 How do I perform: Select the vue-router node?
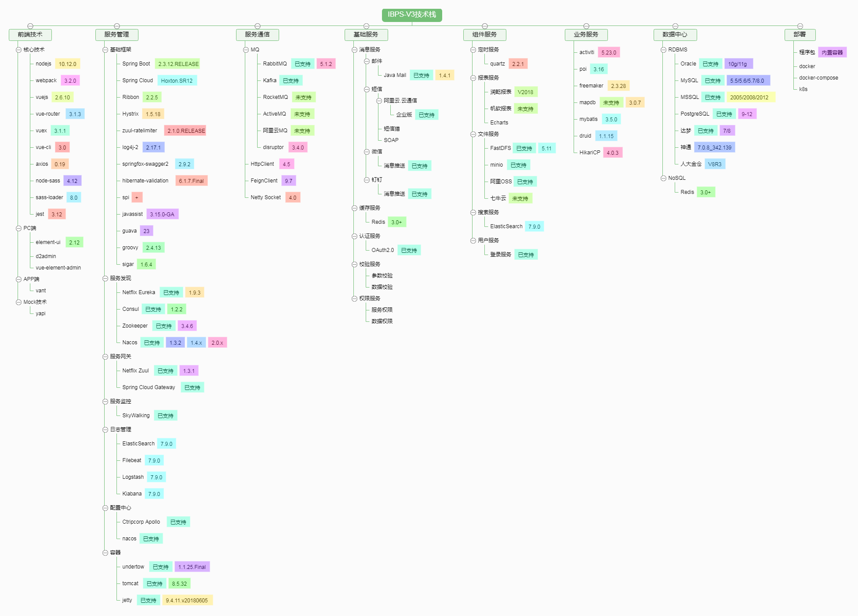point(48,114)
